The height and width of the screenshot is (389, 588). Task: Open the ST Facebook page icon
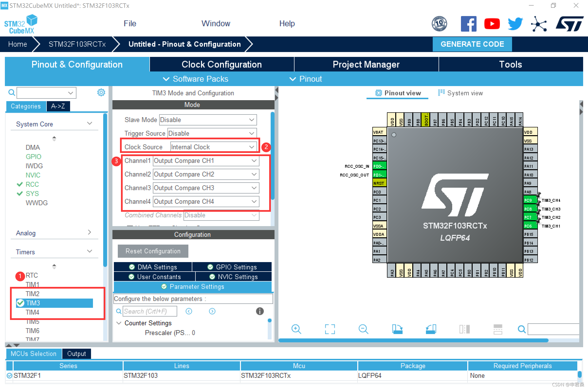click(x=469, y=24)
